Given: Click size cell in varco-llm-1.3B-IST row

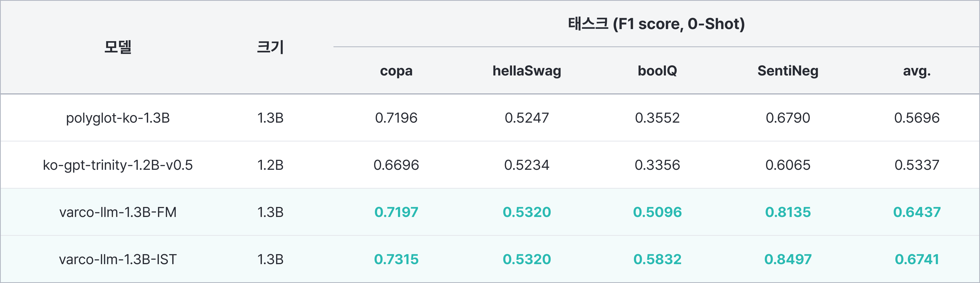Looking at the screenshot, I should 270,259.
